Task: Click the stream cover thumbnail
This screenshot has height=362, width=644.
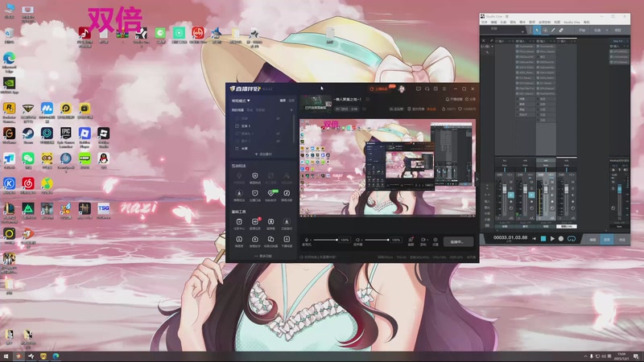Action: click(316, 103)
